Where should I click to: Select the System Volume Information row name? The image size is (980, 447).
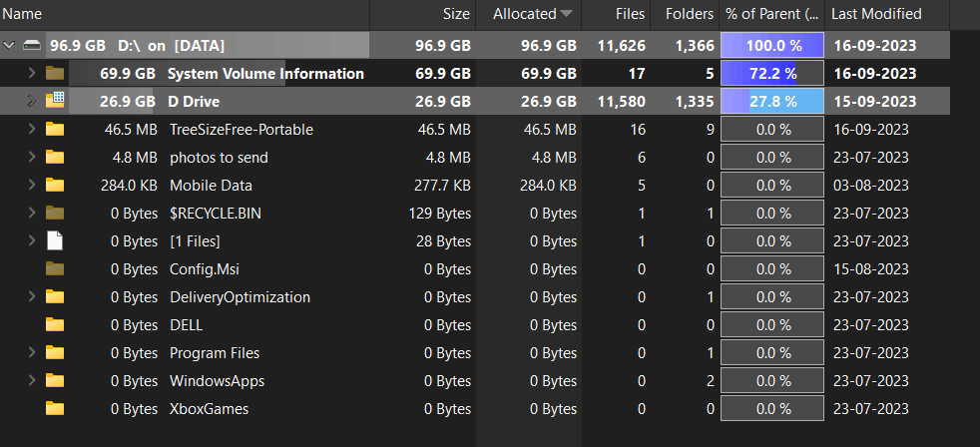265,74
